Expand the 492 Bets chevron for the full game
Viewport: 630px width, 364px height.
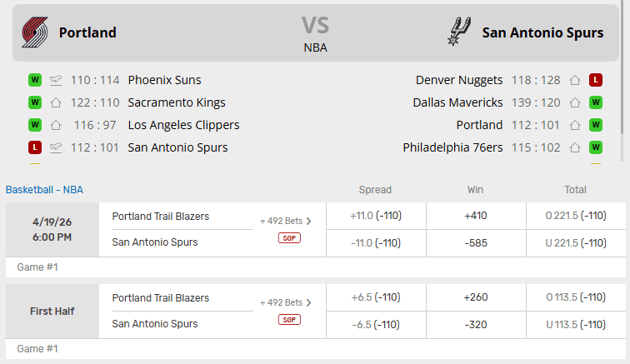pos(308,222)
